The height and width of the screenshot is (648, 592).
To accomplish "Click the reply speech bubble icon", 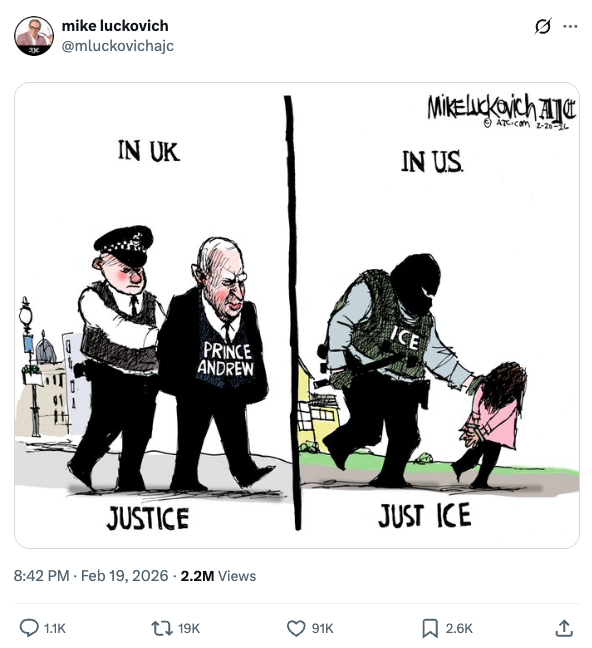I will pyautogui.click(x=29, y=628).
